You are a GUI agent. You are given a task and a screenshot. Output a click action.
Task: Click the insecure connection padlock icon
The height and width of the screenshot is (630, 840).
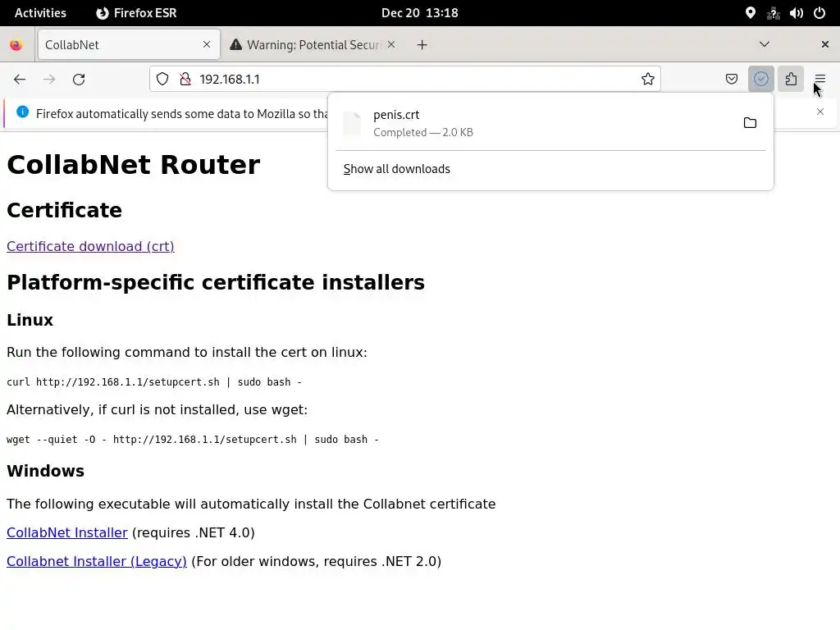tap(185, 80)
